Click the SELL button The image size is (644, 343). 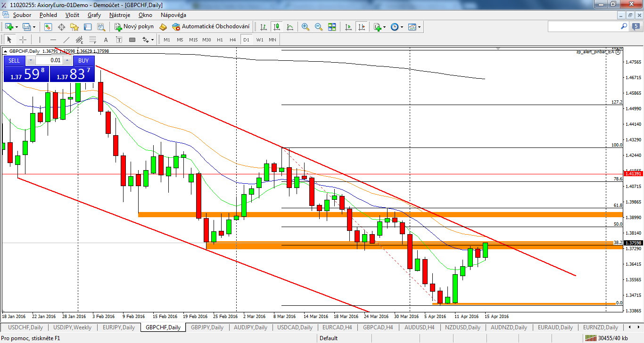point(14,60)
